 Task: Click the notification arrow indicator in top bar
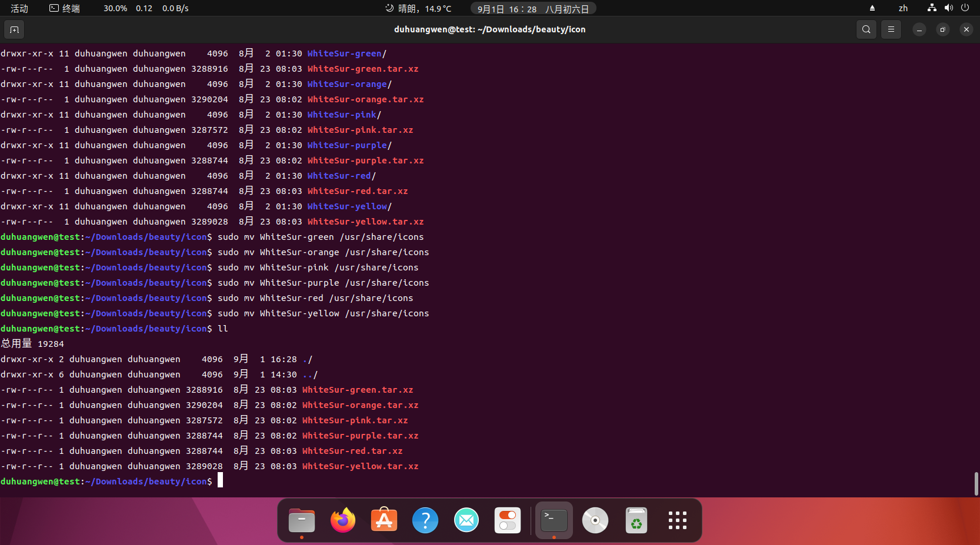[x=872, y=8]
